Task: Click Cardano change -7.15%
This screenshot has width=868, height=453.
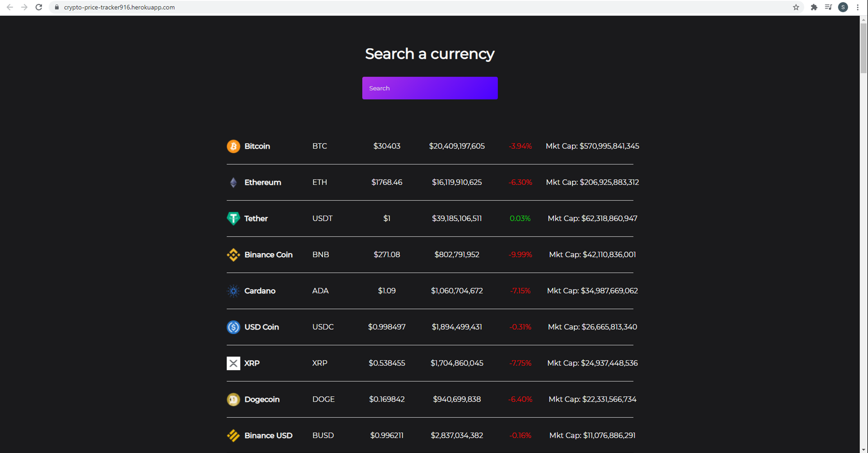Action: click(520, 291)
